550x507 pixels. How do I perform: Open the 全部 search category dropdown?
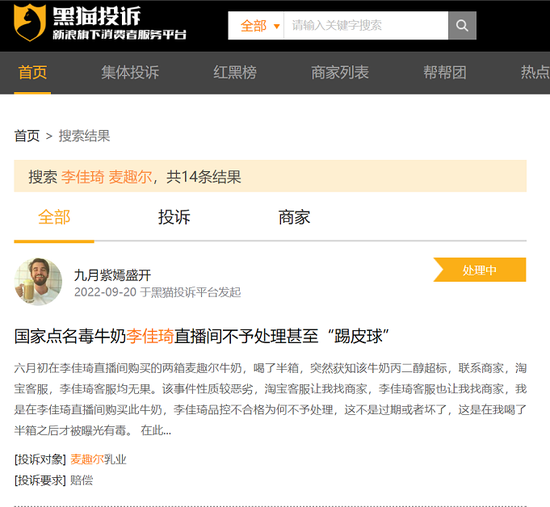point(260,26)
